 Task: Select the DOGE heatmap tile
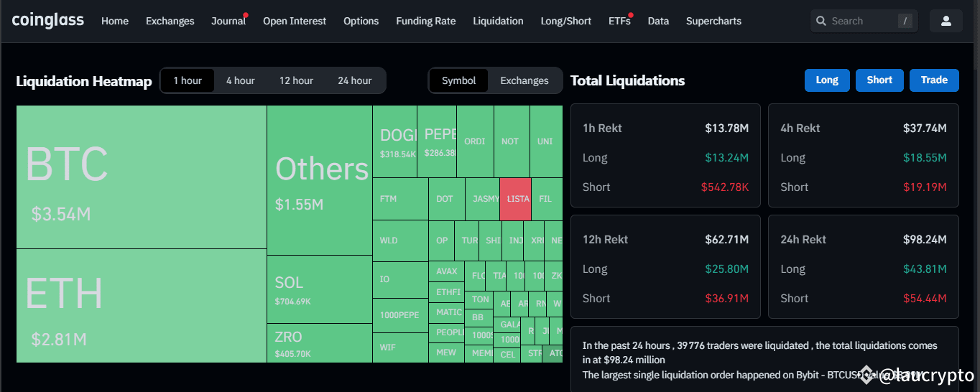click(395, 142)
